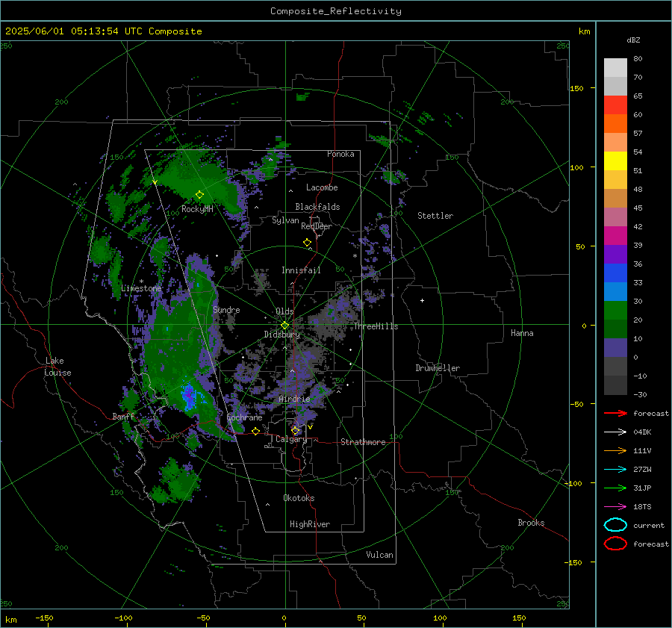
Task: Click the orange 111V arrow icon
Action: [615, 450]
